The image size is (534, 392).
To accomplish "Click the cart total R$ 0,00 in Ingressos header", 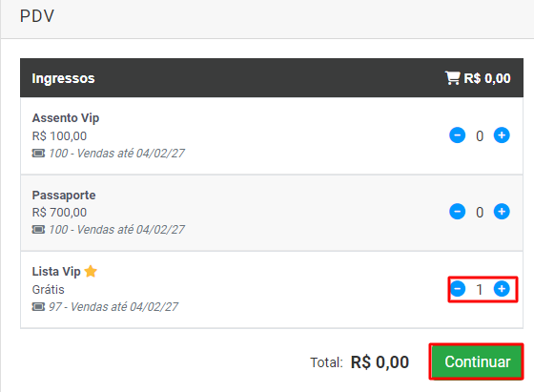I will pos(487,78).
